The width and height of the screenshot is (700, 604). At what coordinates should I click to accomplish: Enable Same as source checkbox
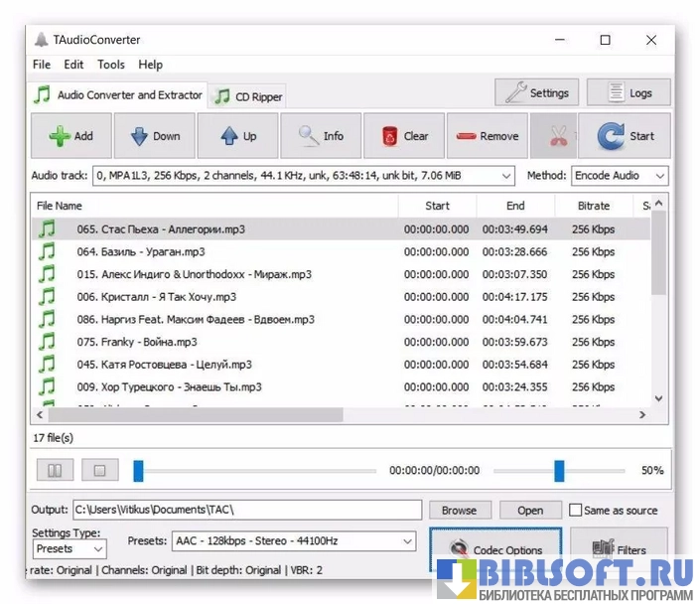[576, 510]
